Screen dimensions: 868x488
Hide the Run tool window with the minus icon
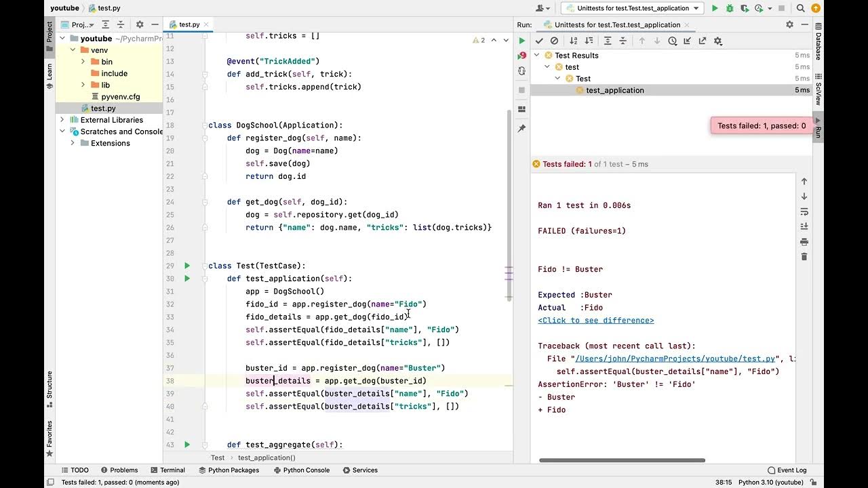point(804,24)
